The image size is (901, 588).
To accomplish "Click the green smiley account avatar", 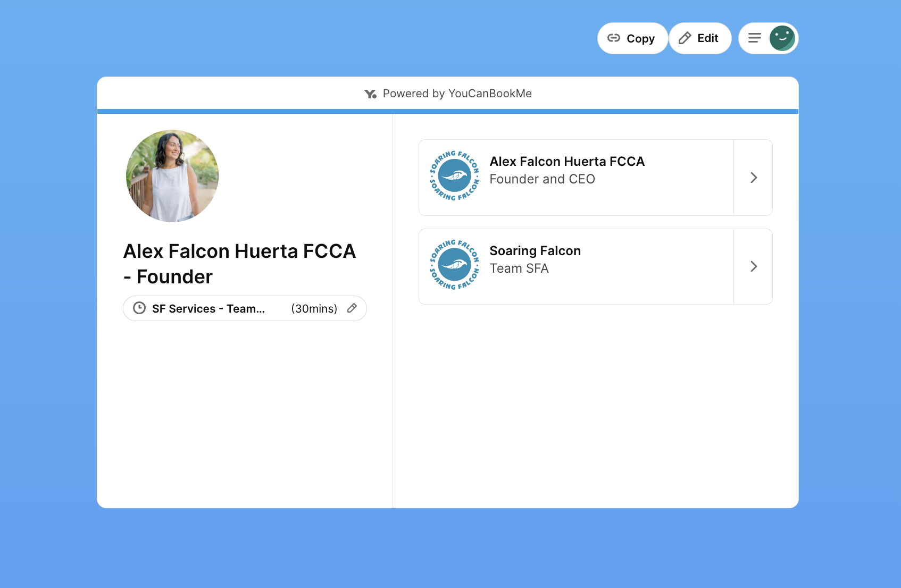I will 782,38.
